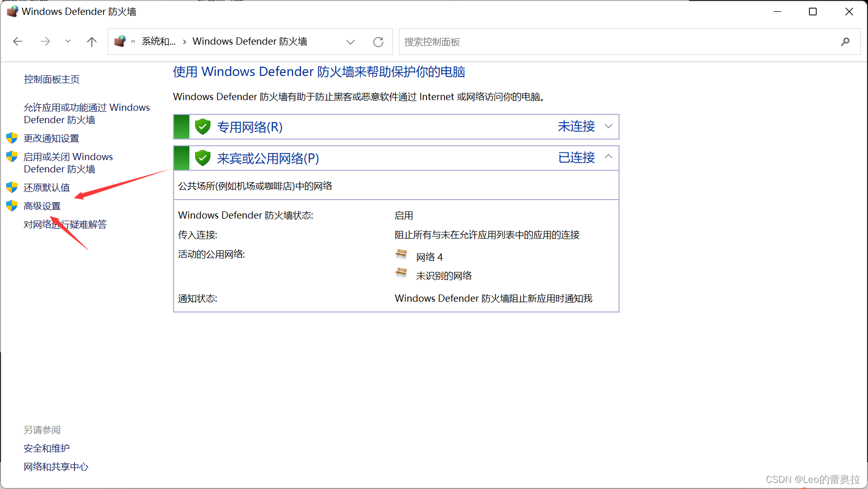Click shield icon beside 更改通知设置

pos(12,138)
